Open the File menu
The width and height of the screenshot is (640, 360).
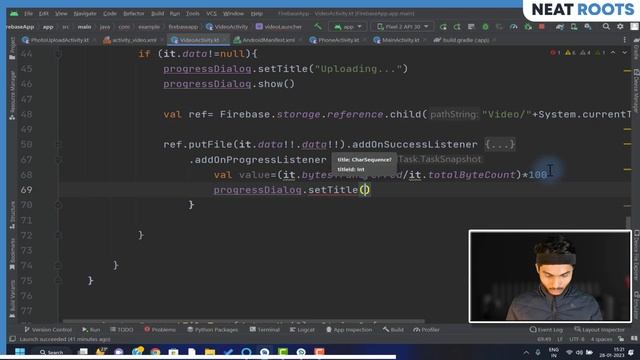click(x=28, y=13)
